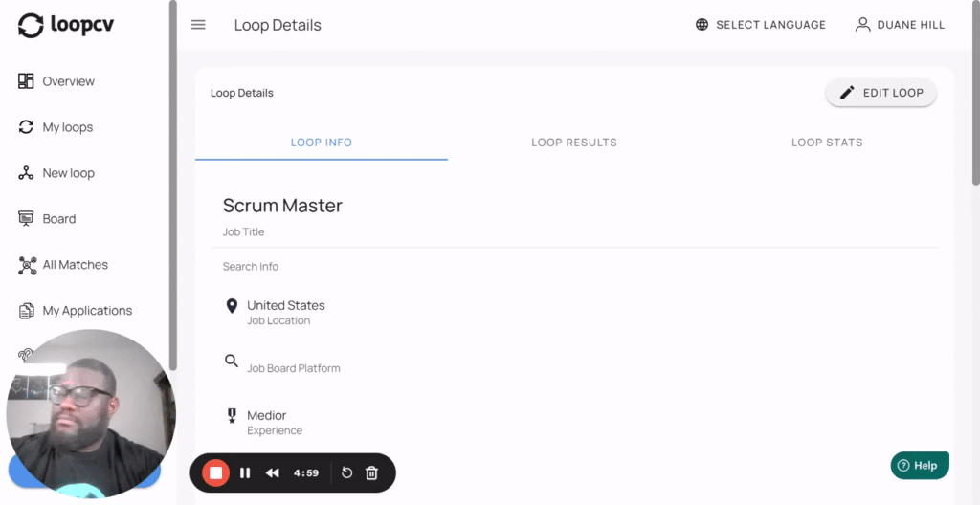
Task: Pause the recording
Action: [245, 473]
